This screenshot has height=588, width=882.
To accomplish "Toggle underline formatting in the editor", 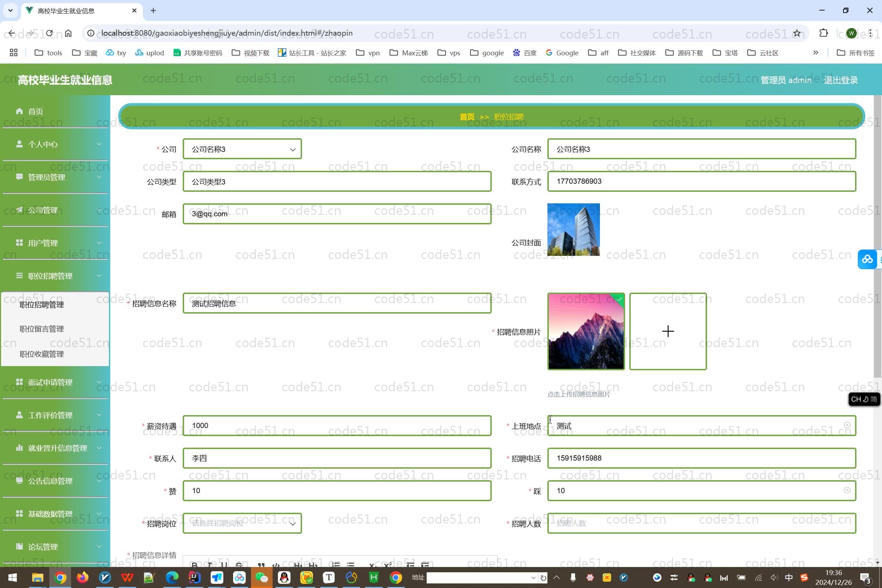I will click(224, 565).
